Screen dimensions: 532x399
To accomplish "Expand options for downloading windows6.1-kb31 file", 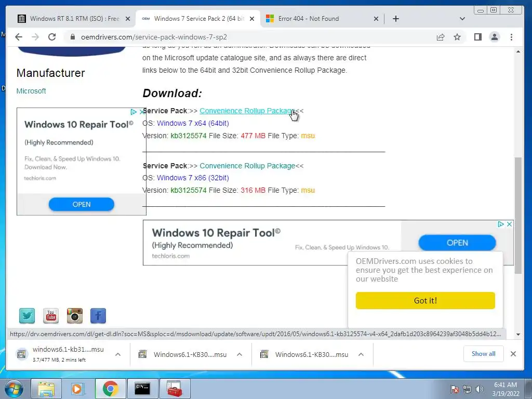I will (118, 354).
